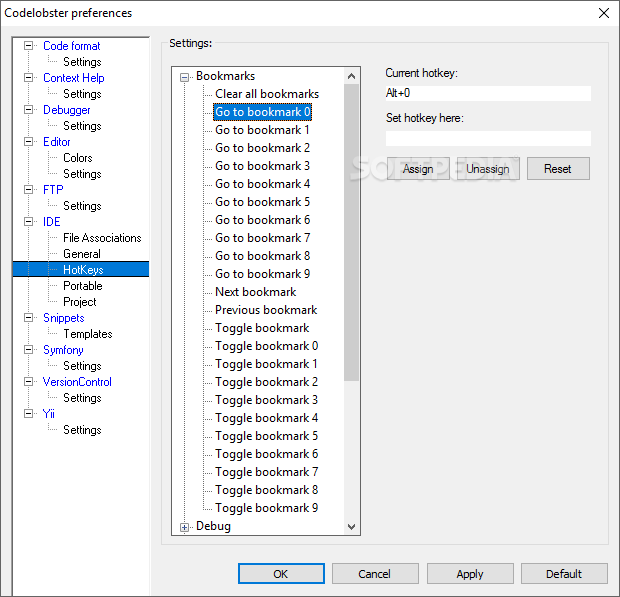This screenshot has width=620, height=597.
Task: Click the Current hotkey field showing Alt+0
Action: (x=488, y=93)
